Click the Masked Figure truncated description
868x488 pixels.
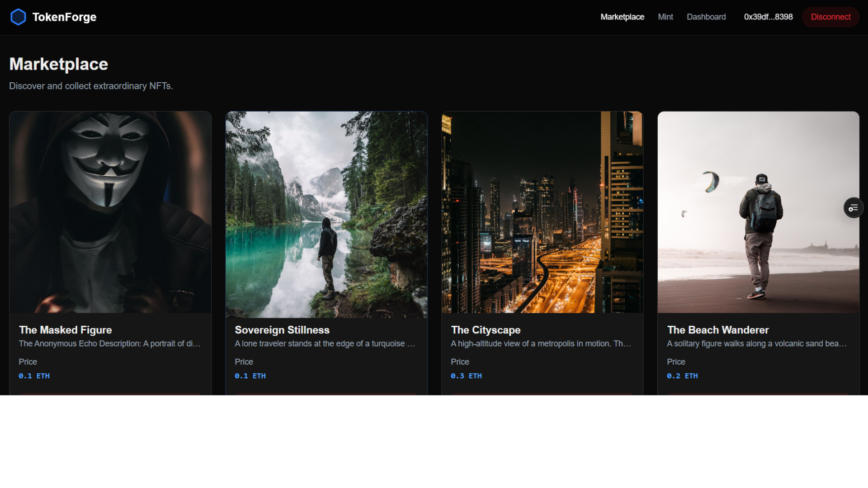click(109, 344)
